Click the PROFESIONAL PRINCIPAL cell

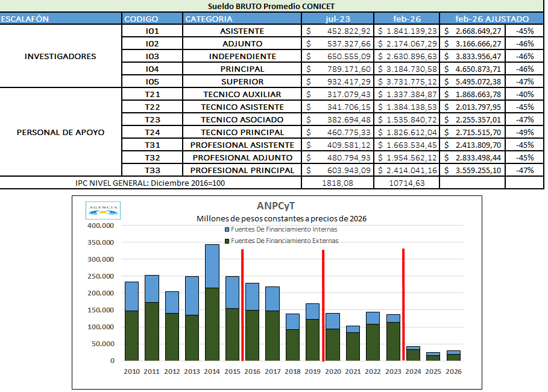coord(242,170)
